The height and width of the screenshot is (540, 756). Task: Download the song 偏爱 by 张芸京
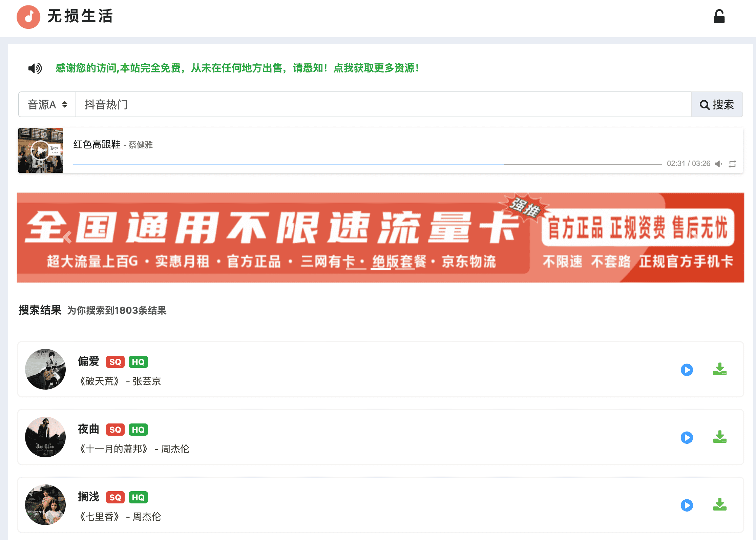[x=719, y=370]
